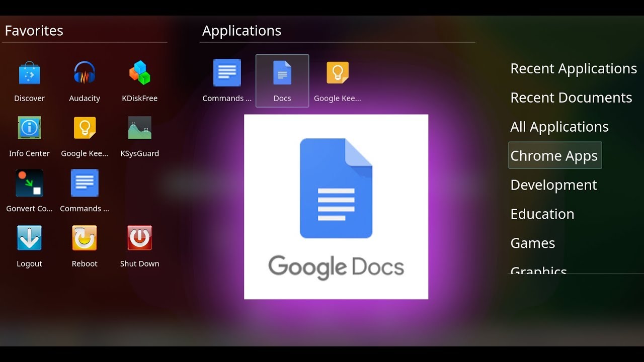
Task: Open the Education category
Action: tap(542, 214)
